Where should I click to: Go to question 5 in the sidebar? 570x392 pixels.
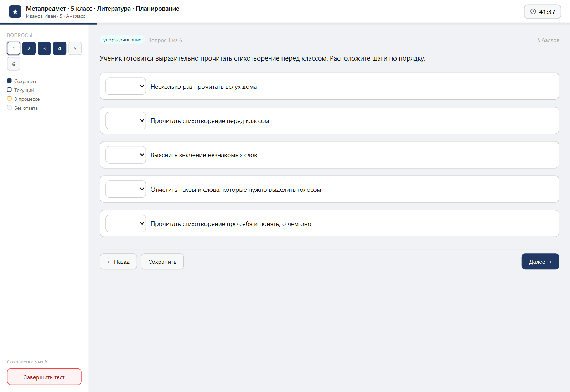(x=75, y=48)
